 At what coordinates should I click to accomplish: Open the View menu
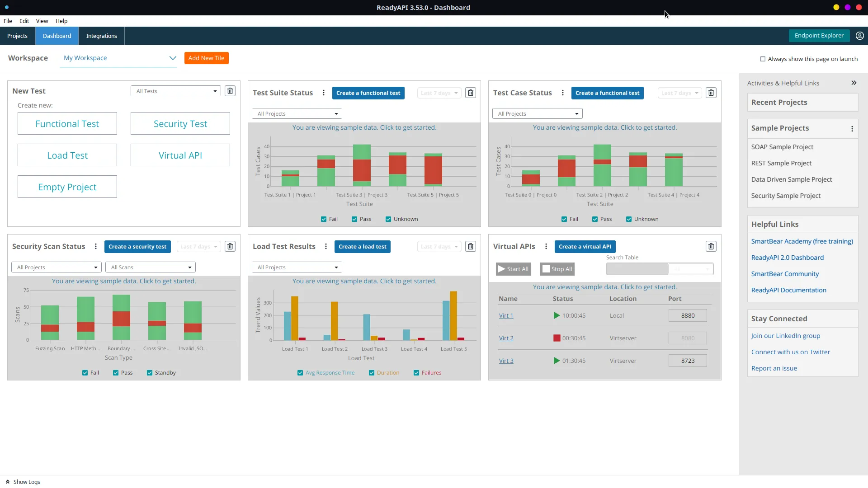(x=42, y=21)
